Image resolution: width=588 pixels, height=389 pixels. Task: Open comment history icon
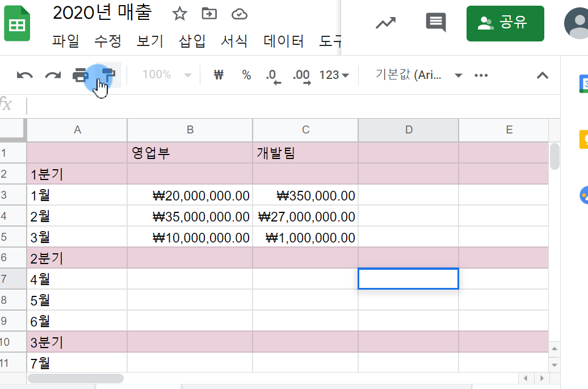[436, 23]
